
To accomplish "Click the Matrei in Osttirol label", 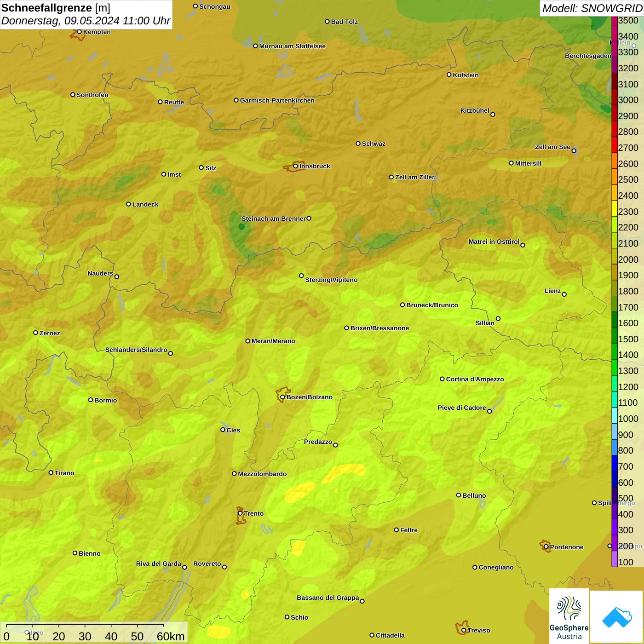I will pos(494,241).
